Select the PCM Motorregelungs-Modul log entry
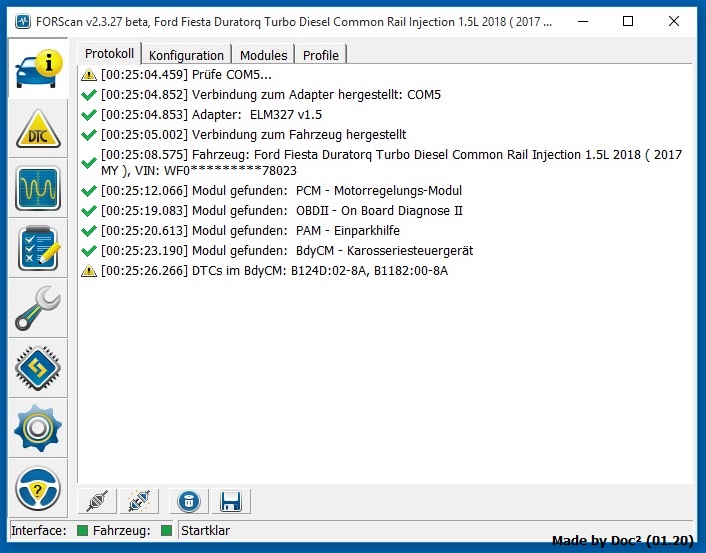 point(281,191)
